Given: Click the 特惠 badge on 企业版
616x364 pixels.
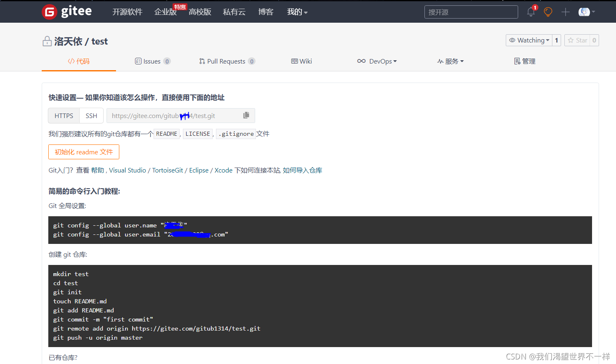Looking at the screenshot, I should coord(180,7).
